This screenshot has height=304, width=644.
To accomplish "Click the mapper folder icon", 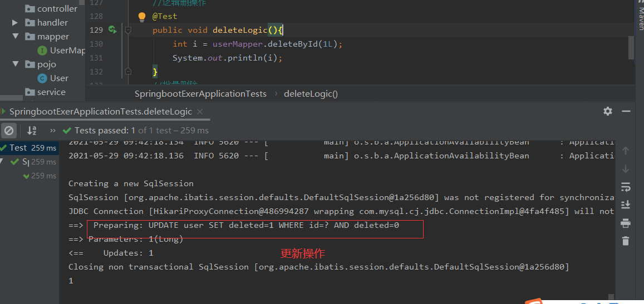I will [30, 36].
